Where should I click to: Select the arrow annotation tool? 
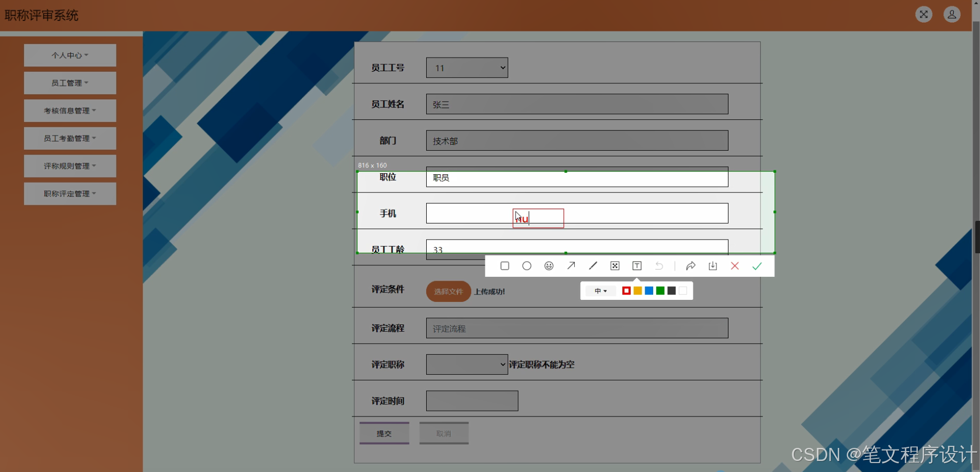coord(571,266)
